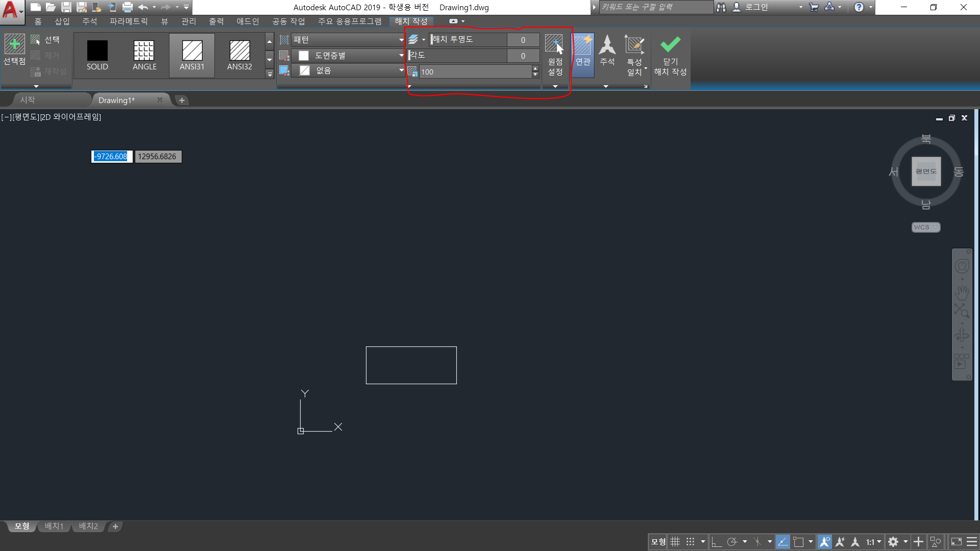Toggle ortho mode in status bar

coord(716,542)
